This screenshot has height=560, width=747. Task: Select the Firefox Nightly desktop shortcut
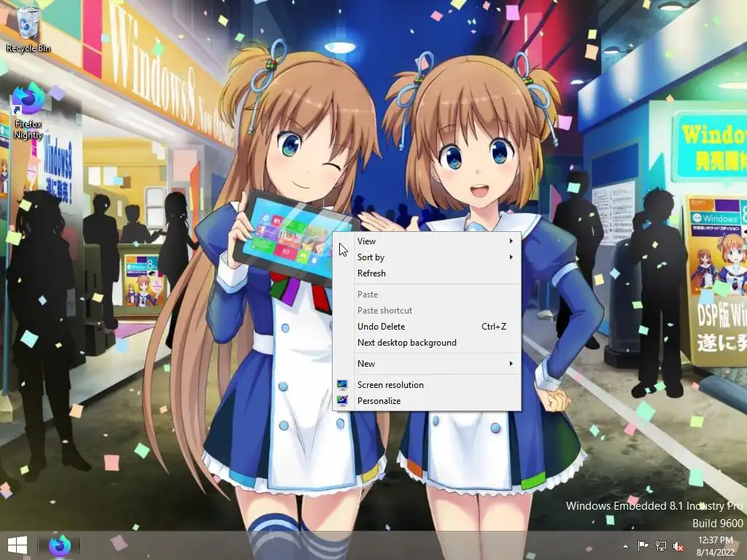point(28,112)
